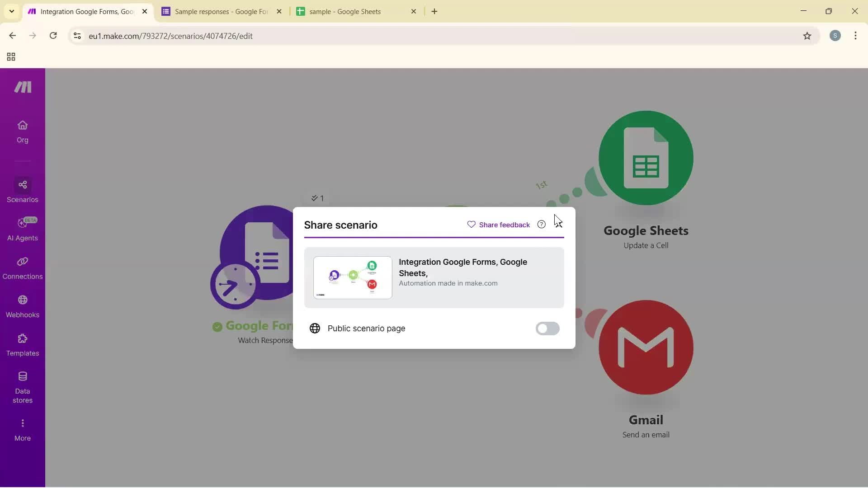
Task: Open the Templates section
Action: pyautogui.click(x=22, y=345)
